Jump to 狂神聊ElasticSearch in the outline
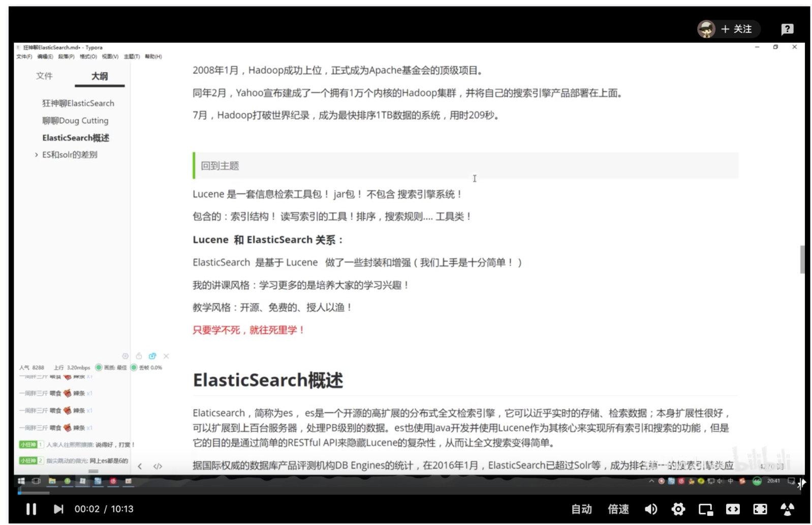Screen dimensions: 812x525 click(78, 103)
